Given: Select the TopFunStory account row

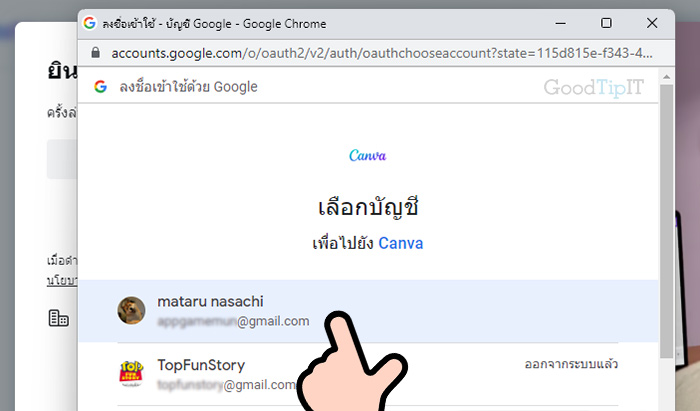Looking at the screenshot, I should 368,374.
